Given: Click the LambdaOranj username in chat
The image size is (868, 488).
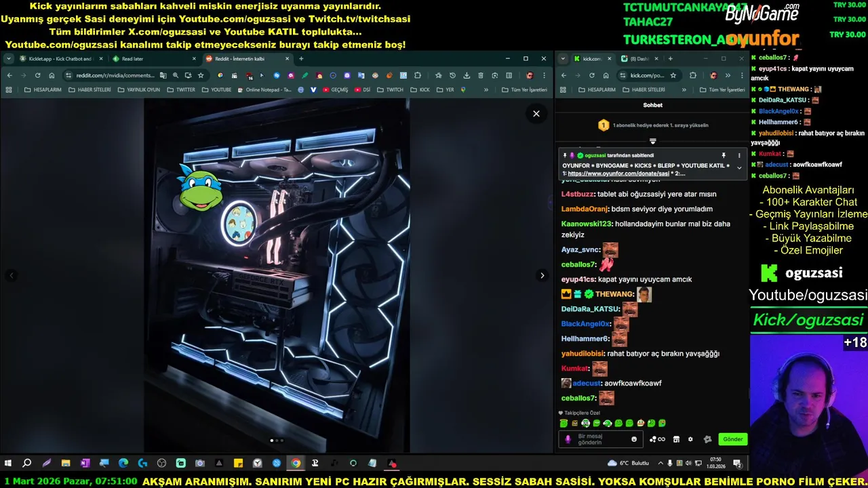Looking at the screenshot, I should tap(585, 209).
